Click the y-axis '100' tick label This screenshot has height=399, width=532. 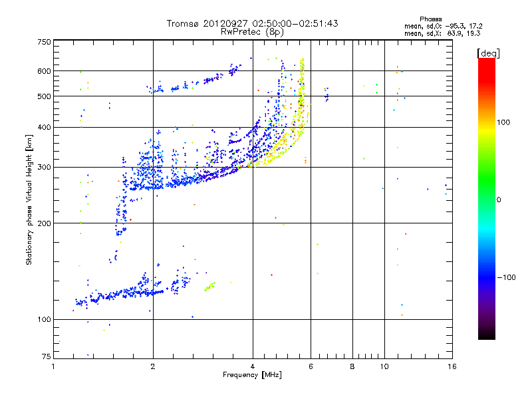[44, 320]
